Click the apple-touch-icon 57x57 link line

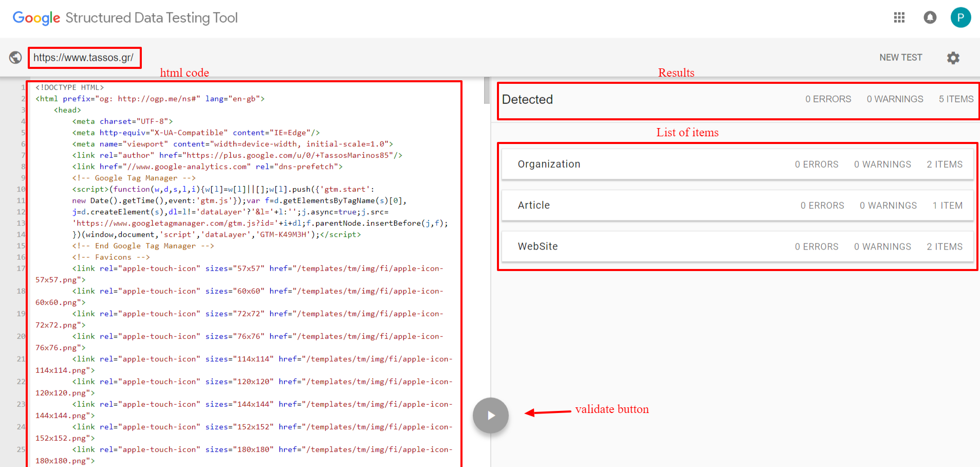coord(239,274)
